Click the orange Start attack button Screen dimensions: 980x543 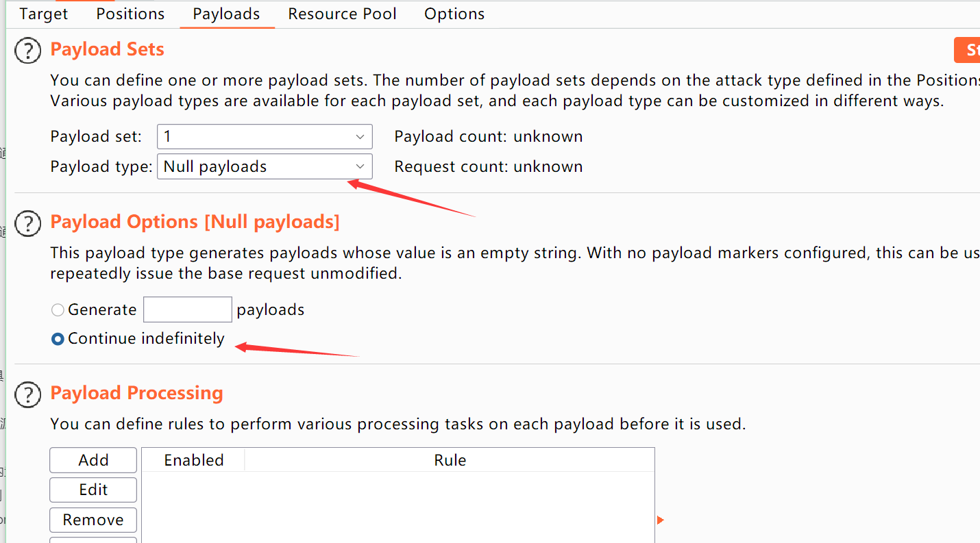(x=968, y=51)
